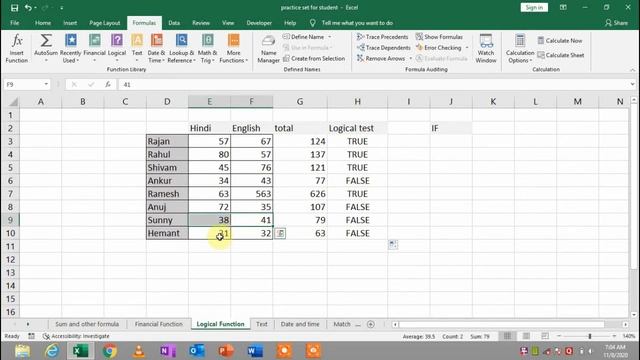640x360 pixels.
Task: Click the Auto Fill Options icon below the table
Action: pos(393,244)
